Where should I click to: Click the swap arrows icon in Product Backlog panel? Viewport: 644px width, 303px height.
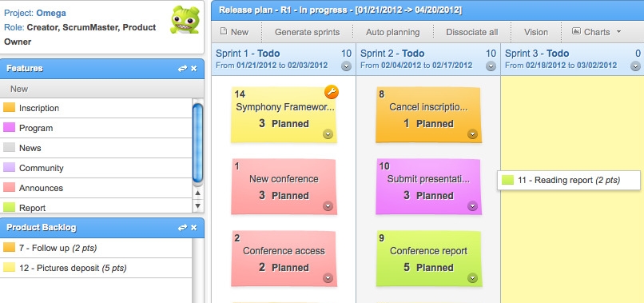[x=182, y=228]
